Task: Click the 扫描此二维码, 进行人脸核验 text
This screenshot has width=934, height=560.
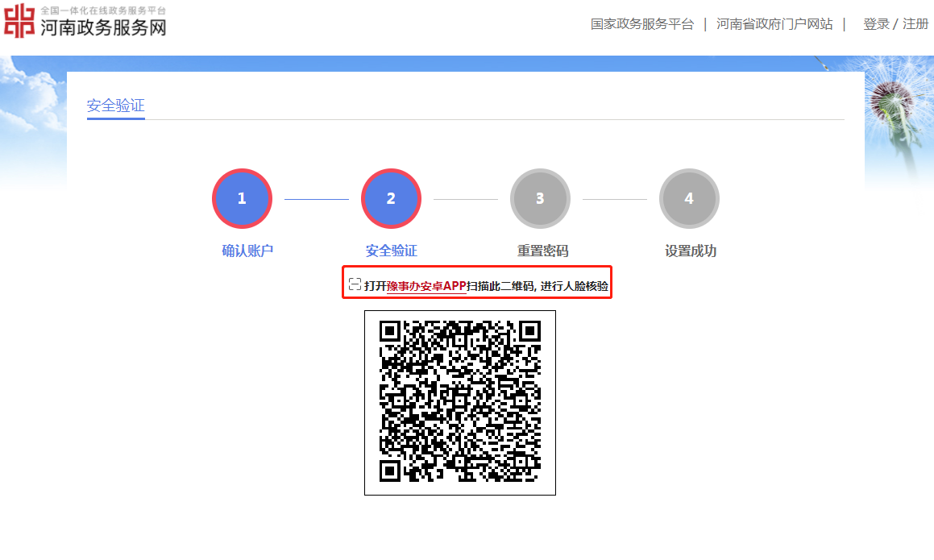Action: tap(538, 286)
